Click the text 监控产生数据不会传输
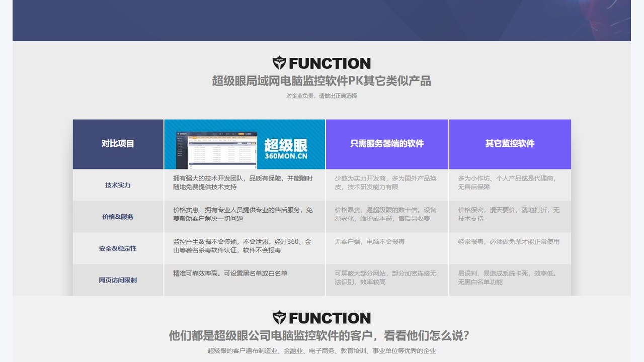644x362 pixels. (205, 242)
